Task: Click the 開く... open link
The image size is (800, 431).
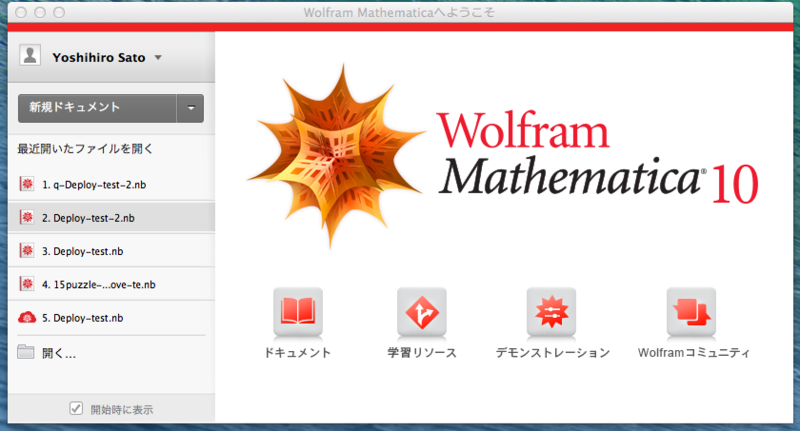Action: point(59,353)
